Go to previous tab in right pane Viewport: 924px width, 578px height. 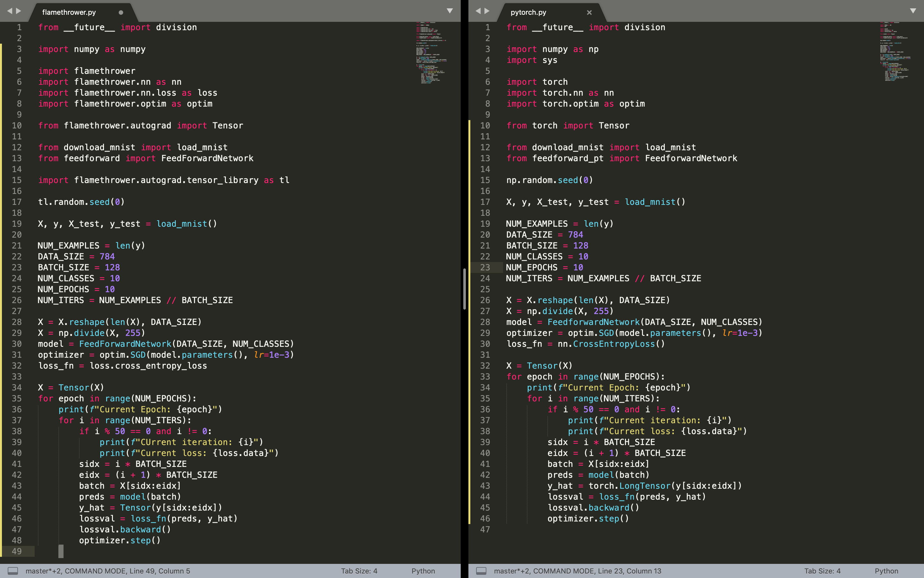pyautogui.click(x=478, y=11)
